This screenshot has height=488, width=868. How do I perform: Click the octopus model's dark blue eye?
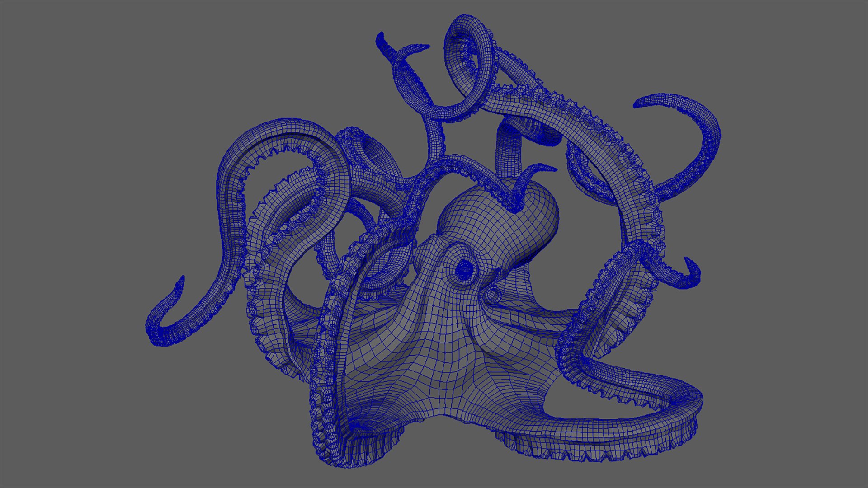pyautogui.click(x=464, y=270)
